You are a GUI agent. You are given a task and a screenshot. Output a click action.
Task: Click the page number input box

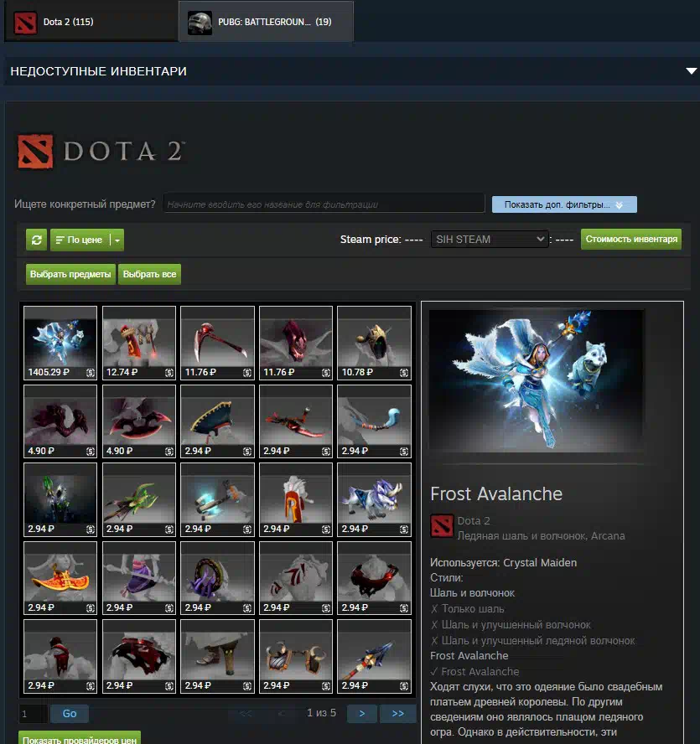[33, 714]
